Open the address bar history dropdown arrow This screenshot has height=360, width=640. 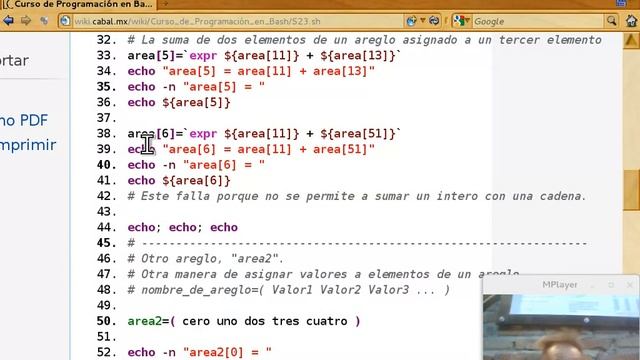click(x=423, y=20)
